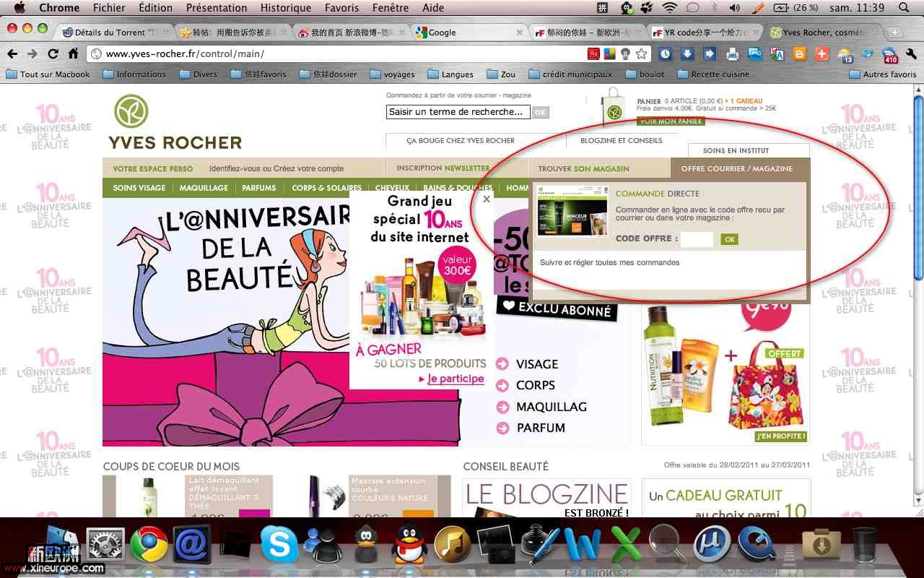Viewport: 924px width, 578px height.
Task: Switch to the Google tab
Action: coord(469,33)
